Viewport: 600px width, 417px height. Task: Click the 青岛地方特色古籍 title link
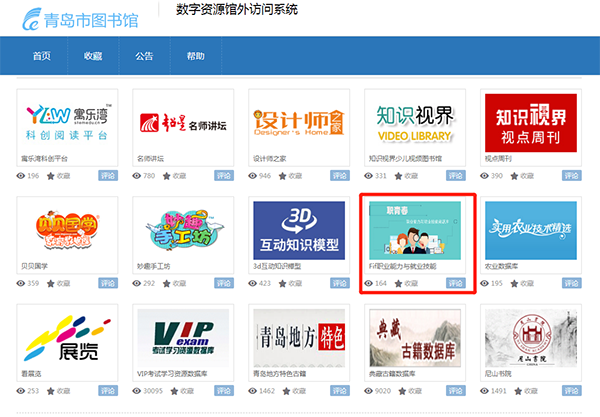[x=280, y=374]
